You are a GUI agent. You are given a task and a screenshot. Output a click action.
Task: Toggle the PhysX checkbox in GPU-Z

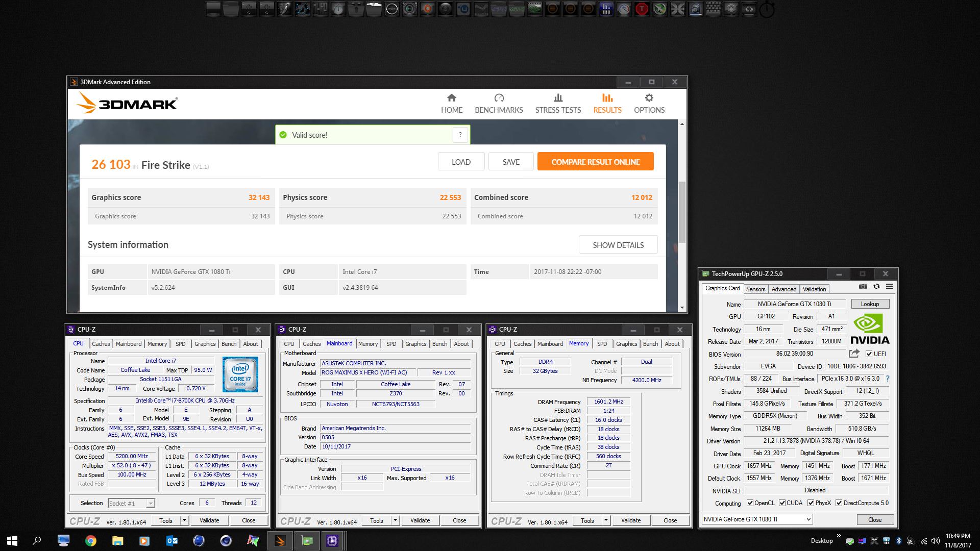[x=811, y=503]
